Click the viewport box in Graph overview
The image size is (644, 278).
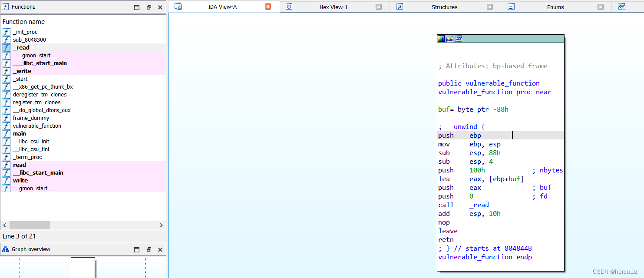(x=83, y=268)
